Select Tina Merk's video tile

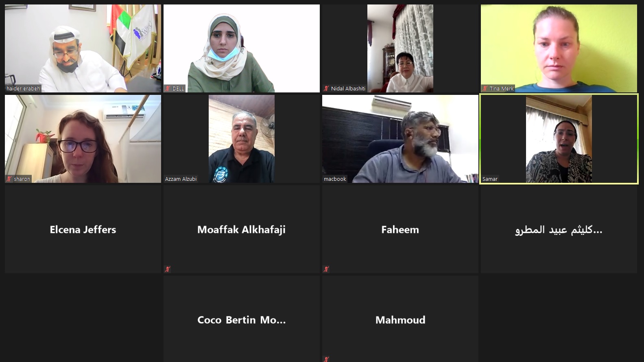pyautogui.click(x=559, y=48)
